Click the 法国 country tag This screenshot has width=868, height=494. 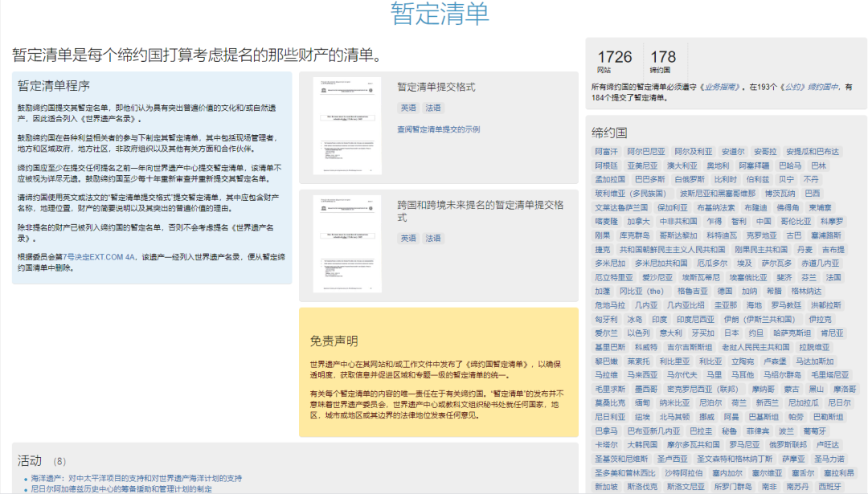tap(833, 277)
